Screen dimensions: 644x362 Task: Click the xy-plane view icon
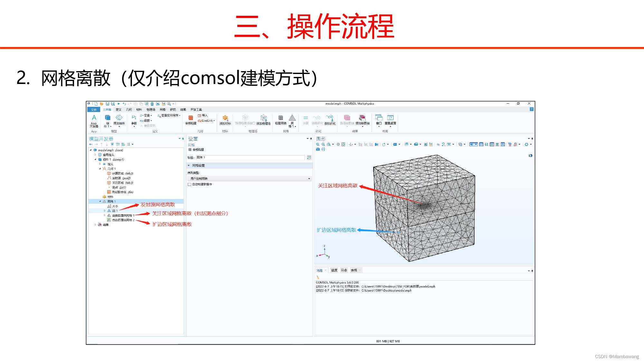pos(360,144)
